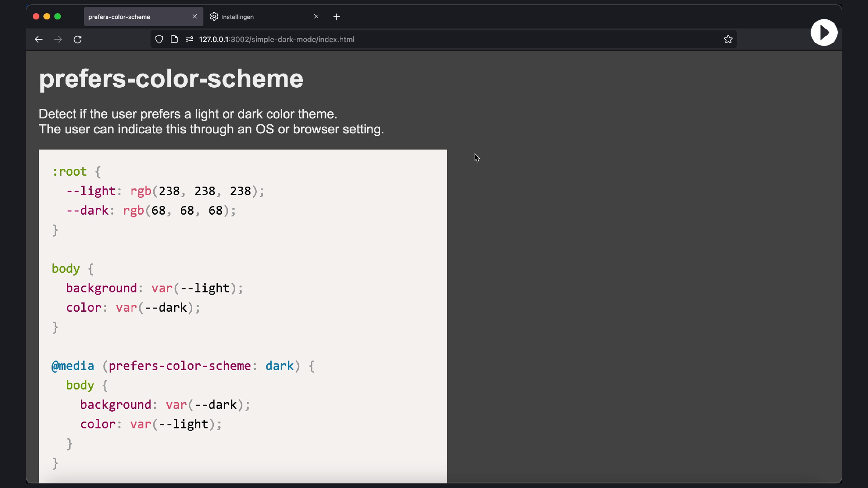The image size is (868, 488).
Task: Click the gear icon on Instellingen tab
Action: click(214, 17)
